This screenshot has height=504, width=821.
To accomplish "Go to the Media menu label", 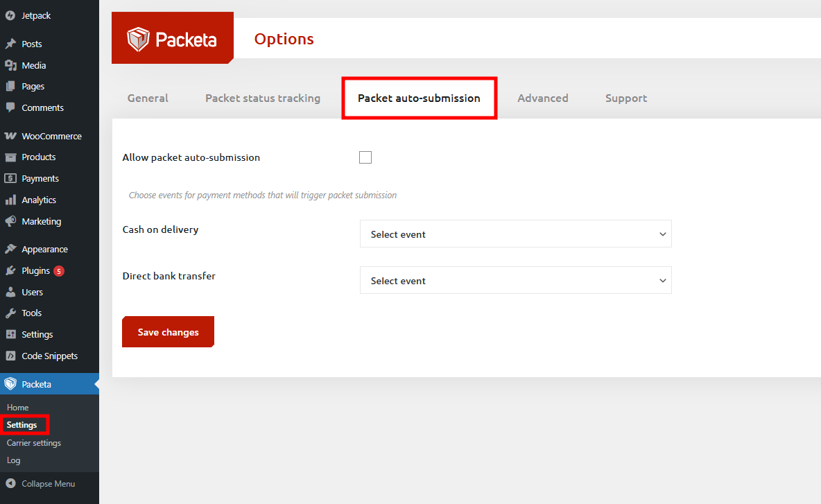I will [x=34, y=65].
